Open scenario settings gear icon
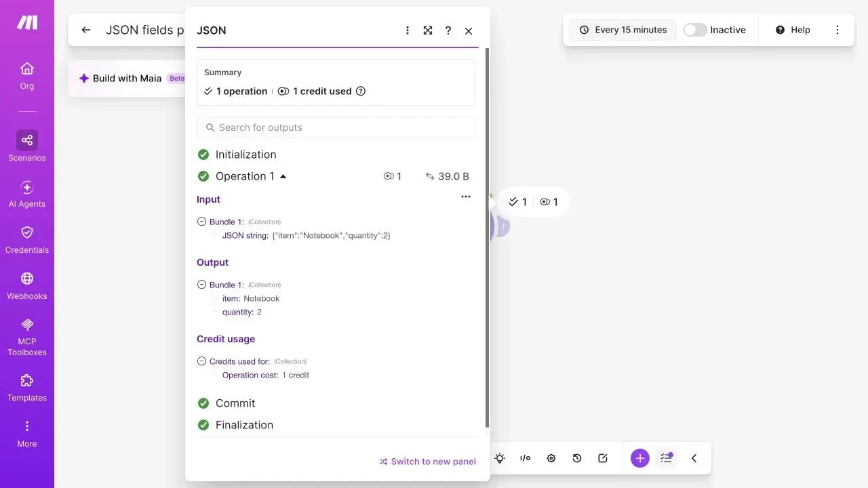The height and width of the screenshot is (488, 868). [x=551, y=458]
